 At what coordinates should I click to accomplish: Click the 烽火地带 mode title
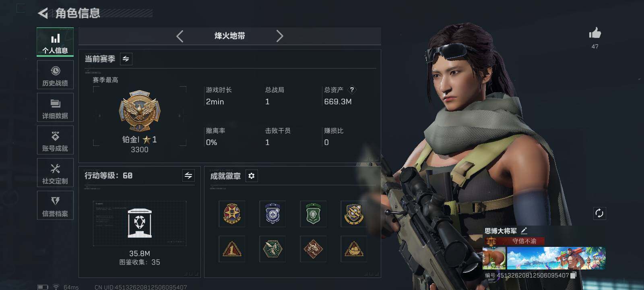pyautogui.click(x=230, y=36)
